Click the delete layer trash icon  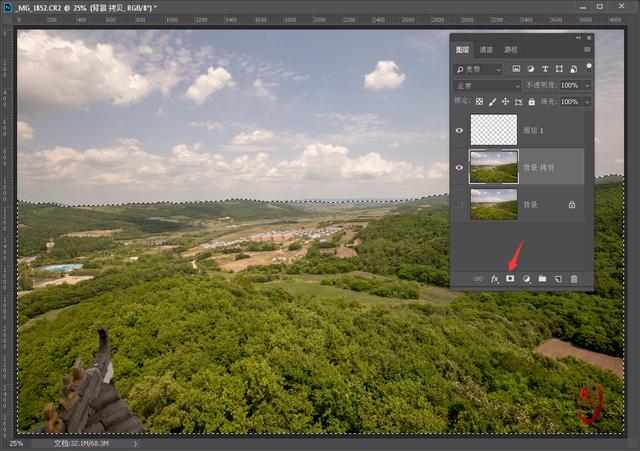click(x=574, y=279)
